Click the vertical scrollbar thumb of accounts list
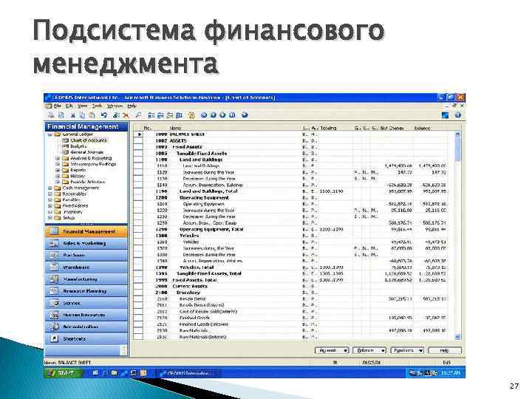This screenshot has width=532, height=399. point(457,149)
